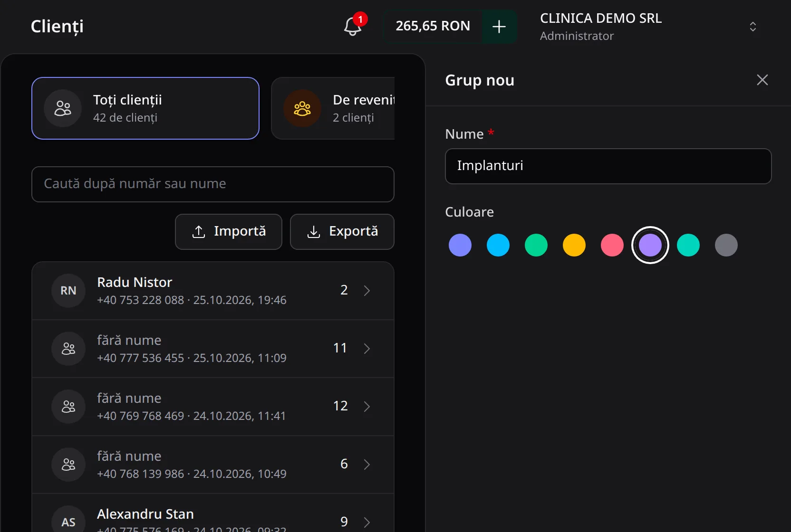The image size is (791, 532).
Task: Click the Clienți page title
Action: 57,27
